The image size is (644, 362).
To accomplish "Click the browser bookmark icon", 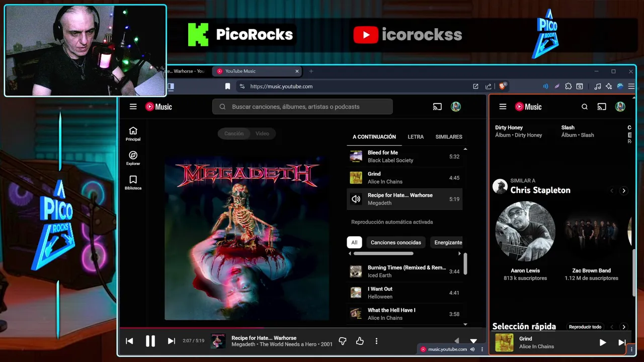I will click(x=227, y=86).
